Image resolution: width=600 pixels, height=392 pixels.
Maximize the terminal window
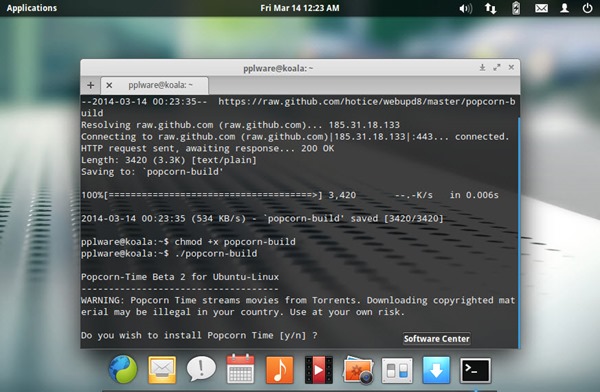(x=497, y=67)
